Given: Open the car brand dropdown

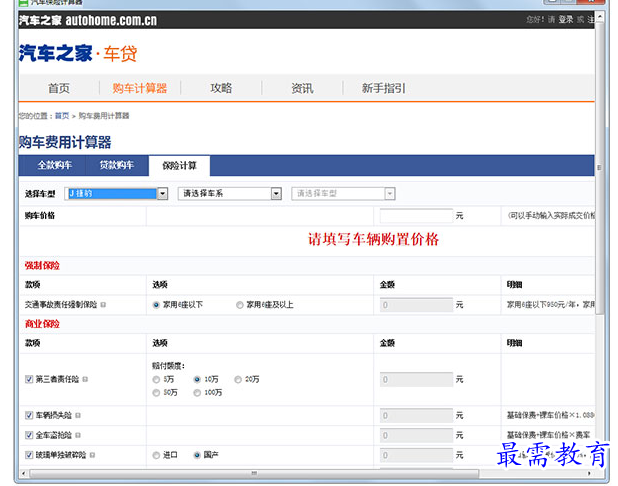Looking at the screenshot, I should [117, 194].
